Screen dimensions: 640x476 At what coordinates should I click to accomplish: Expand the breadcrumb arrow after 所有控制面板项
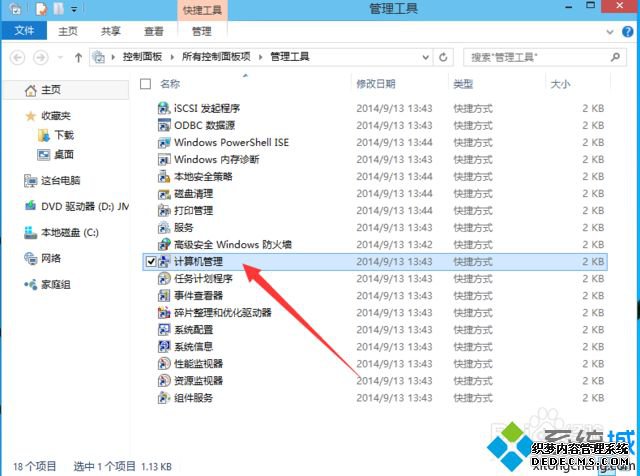pos(260,57)
